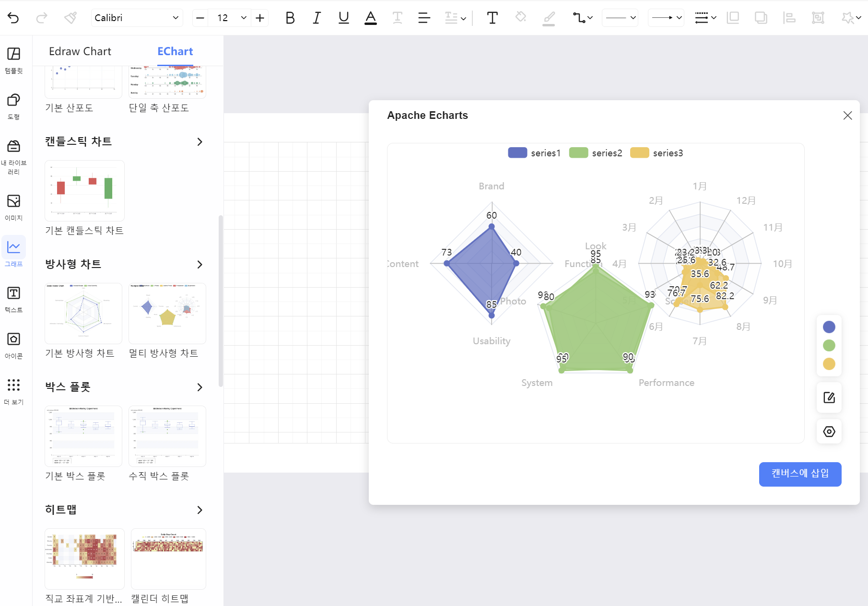Toggle series1 legend visibility
The height and width of the screenshot is (606, 868).
click(534, 153)
